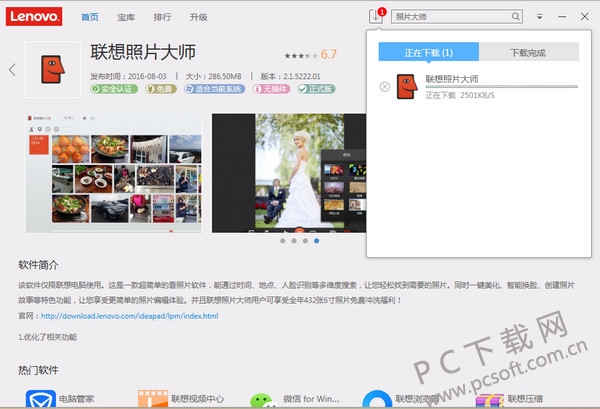Screen dimensions: 600x409
Task: Select the 正在下载 (1) tab
Action: tap(429, 52)
